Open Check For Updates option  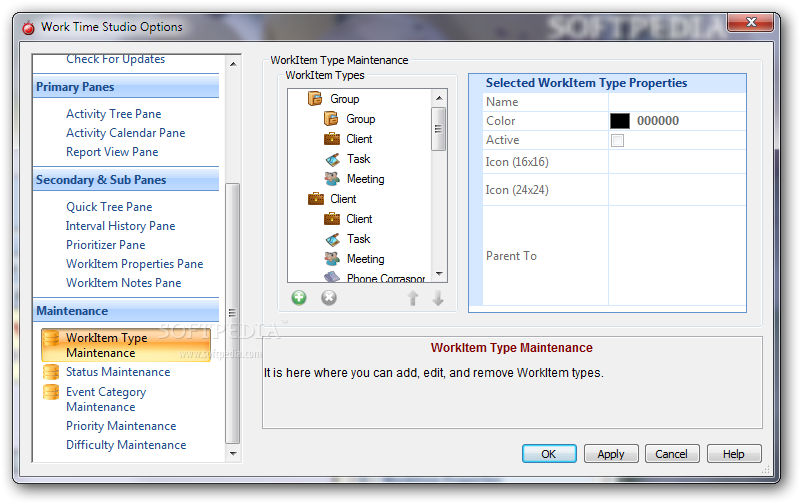(x=115, y=59)
